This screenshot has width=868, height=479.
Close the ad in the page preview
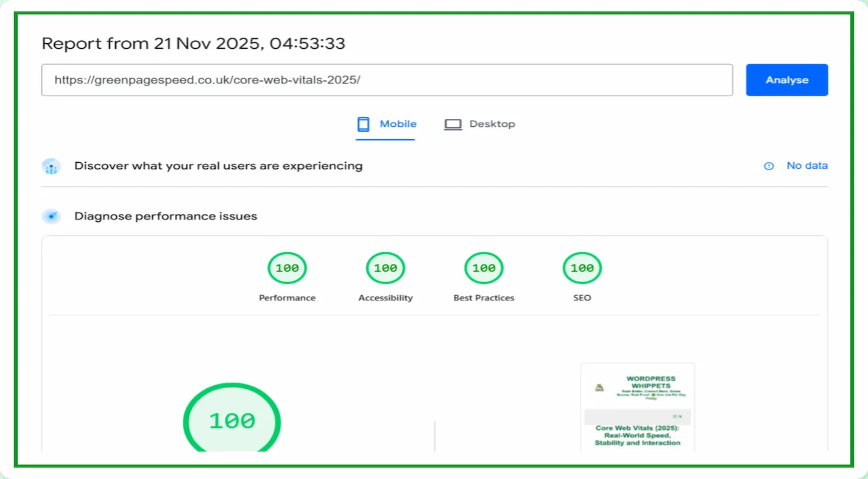coord(680,416)
